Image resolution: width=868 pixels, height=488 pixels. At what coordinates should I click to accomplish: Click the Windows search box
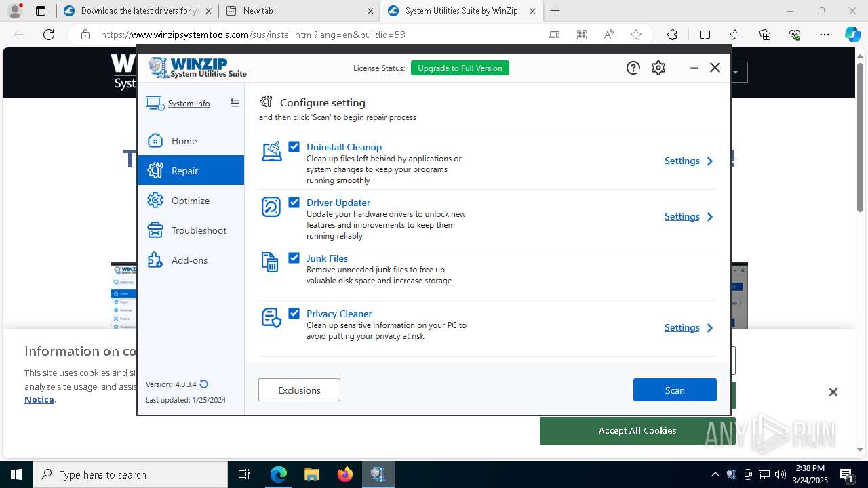click(x=130, y=474)
